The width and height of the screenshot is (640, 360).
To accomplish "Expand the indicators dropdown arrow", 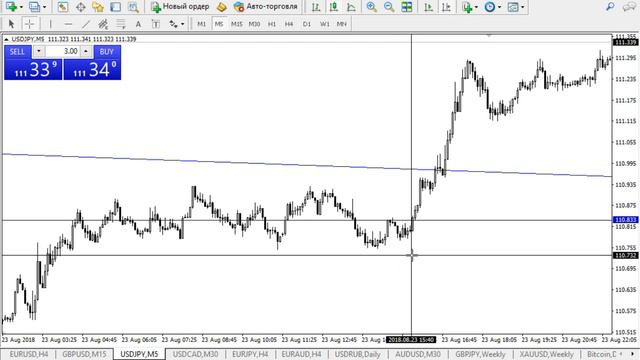I will point(476,7).
